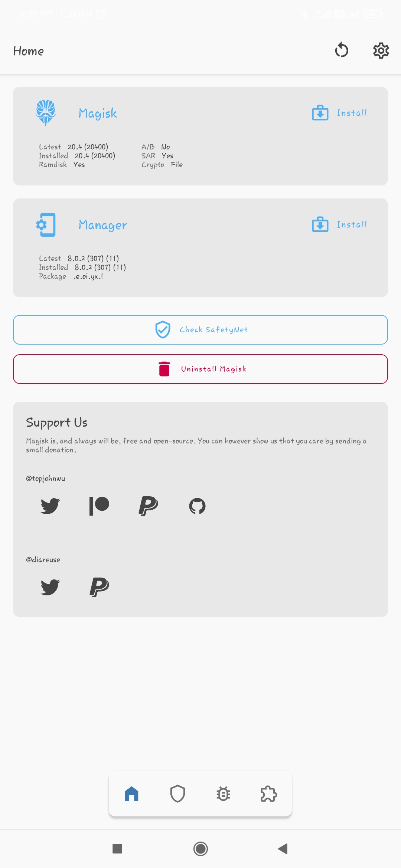Switch to the Modules puzzle tab

[269, 794]
